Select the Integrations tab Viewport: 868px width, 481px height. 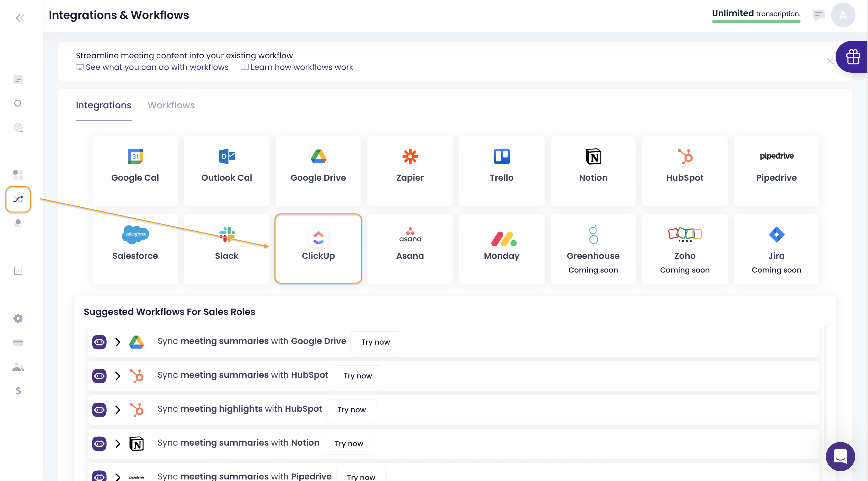[x=104, y=105]
